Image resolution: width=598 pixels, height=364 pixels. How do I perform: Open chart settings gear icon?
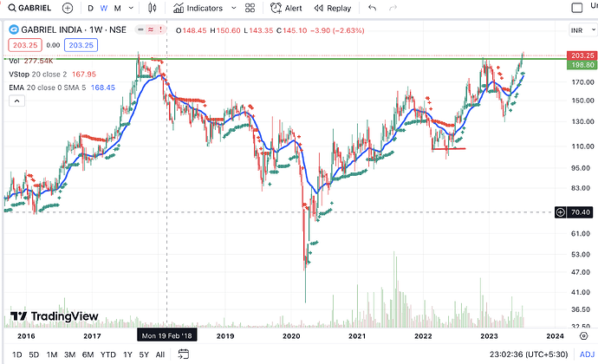tap(583, 335)
